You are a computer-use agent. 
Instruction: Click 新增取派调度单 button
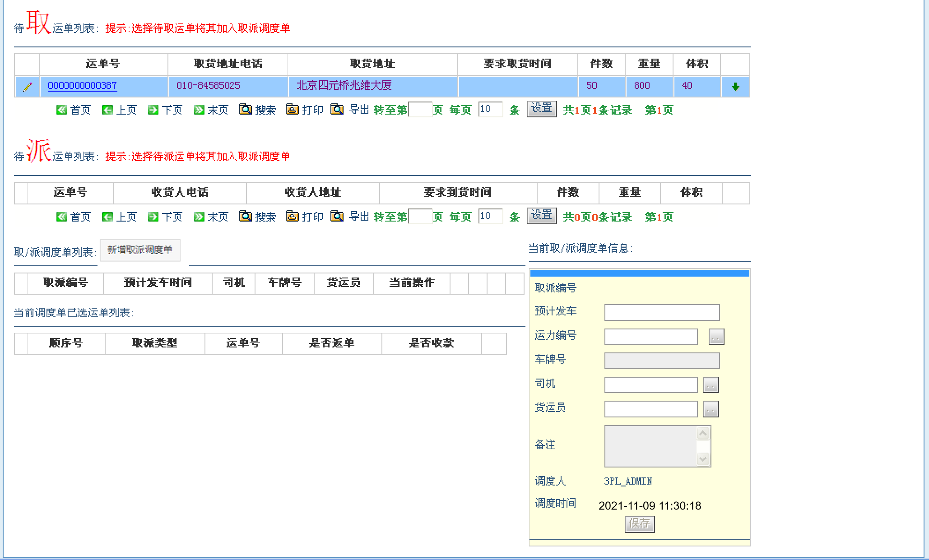pos(140,250)
